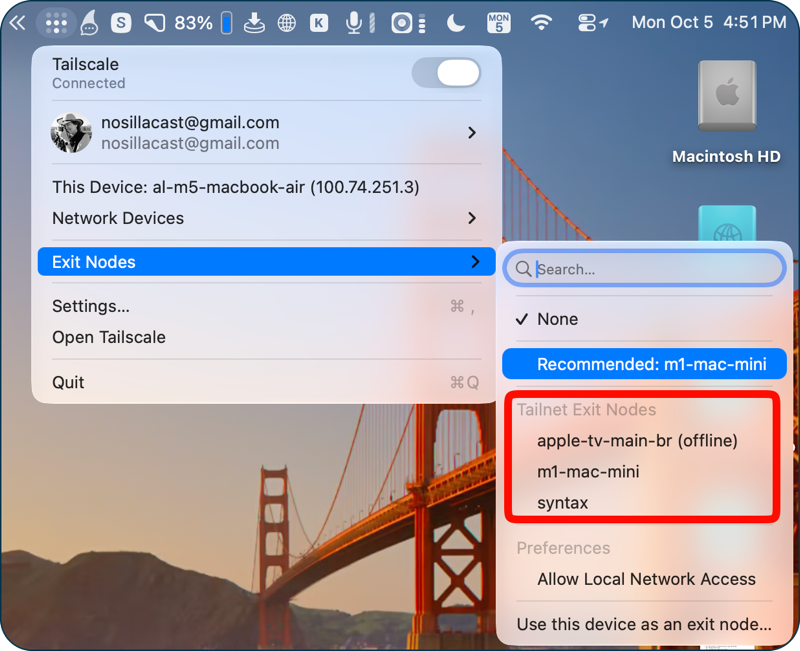Image resolution: width=800 pixels, height=651 pixels.
Task: Toggle Allow Local Network Access
Action: pos(644,580)
